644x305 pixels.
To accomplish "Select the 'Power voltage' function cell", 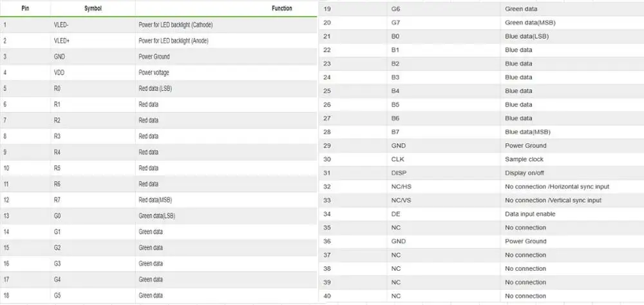I will (x=154, y=73).
